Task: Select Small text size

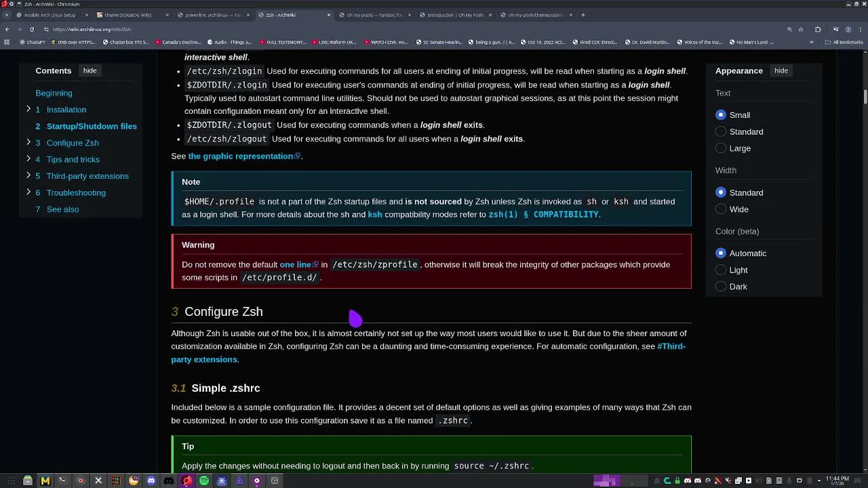Action: [x=721, y=115]
